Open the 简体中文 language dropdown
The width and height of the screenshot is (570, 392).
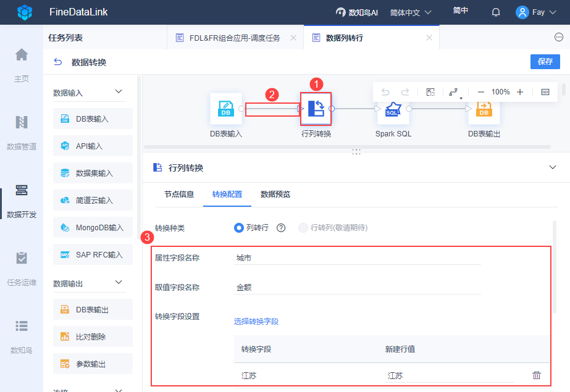411,12
